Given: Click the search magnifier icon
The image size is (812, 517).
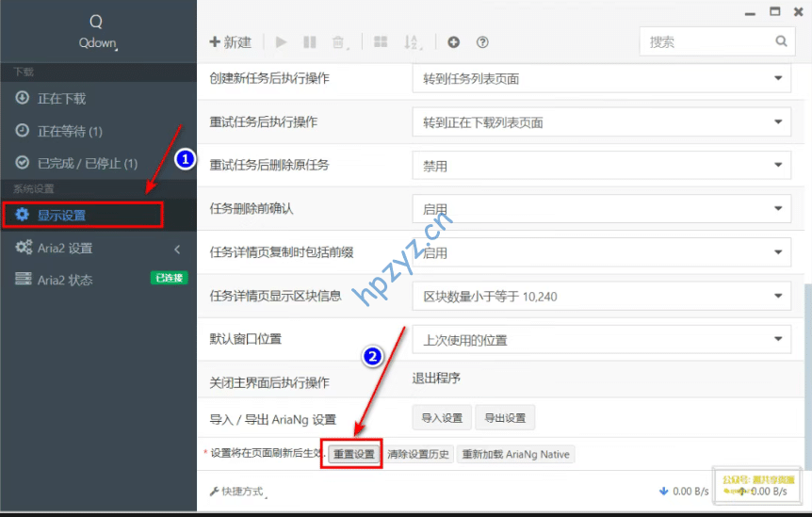Looking at the screenshot, I should 781,41.
